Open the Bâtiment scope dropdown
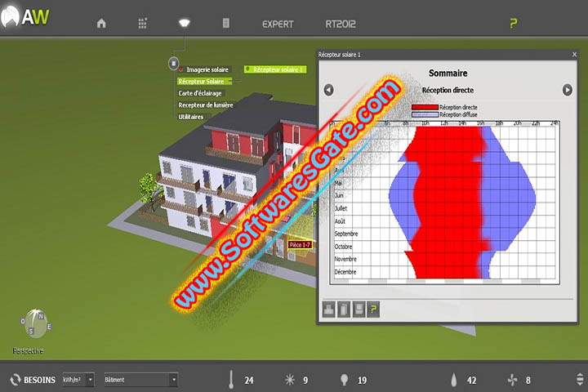Viewport: 588px width, 392px height. pos(140,380)
